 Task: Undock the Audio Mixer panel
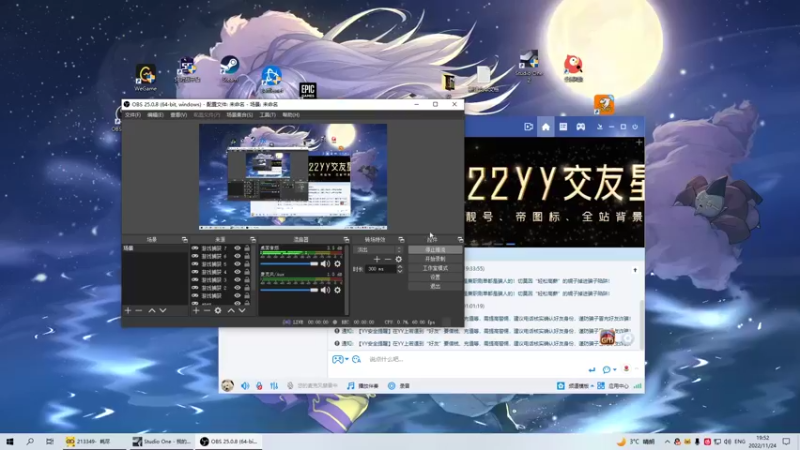point(346,239)
